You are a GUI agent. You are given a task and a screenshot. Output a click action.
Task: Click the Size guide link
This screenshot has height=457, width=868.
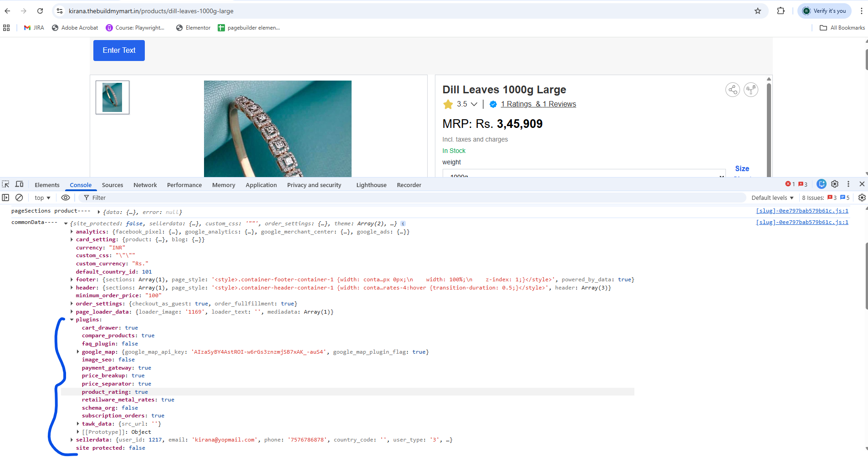pyautogui.click(x=742, y=169)
